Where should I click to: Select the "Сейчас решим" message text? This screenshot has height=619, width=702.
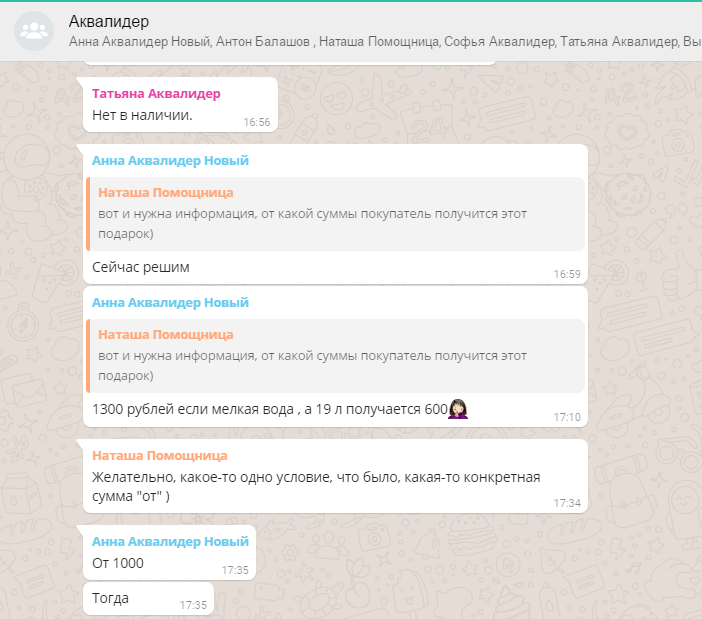(140, 267)
